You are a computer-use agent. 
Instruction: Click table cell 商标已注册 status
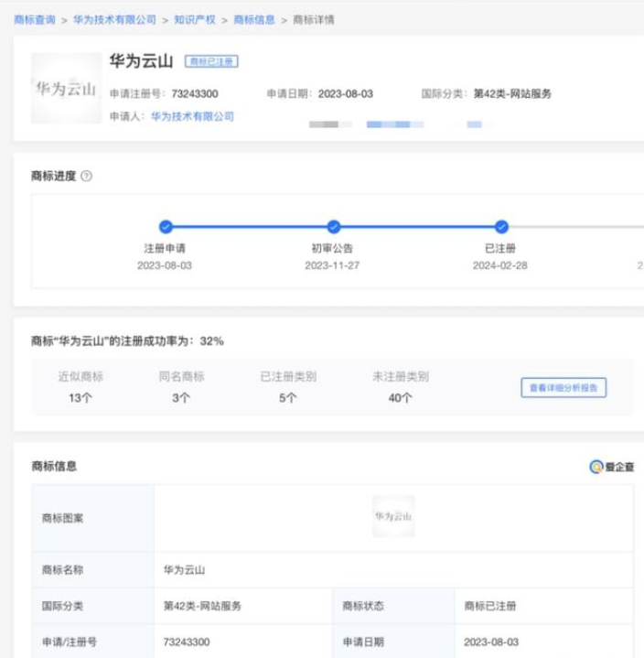[490, 606]
